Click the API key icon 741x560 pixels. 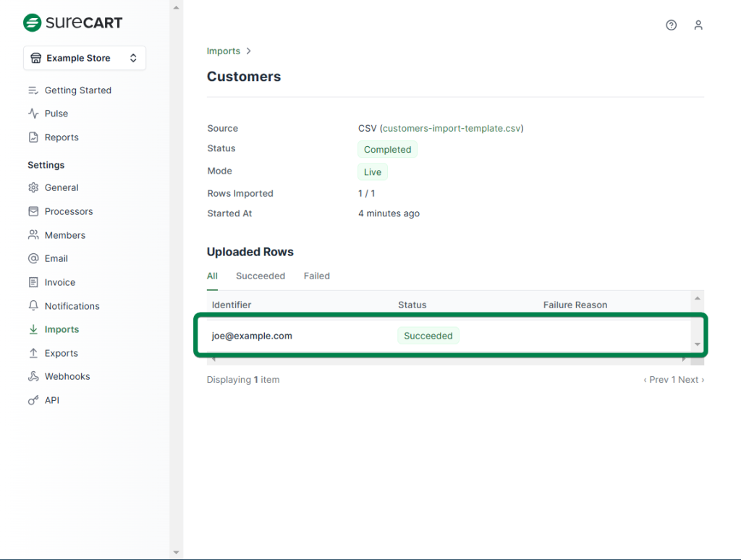(33, 400)
